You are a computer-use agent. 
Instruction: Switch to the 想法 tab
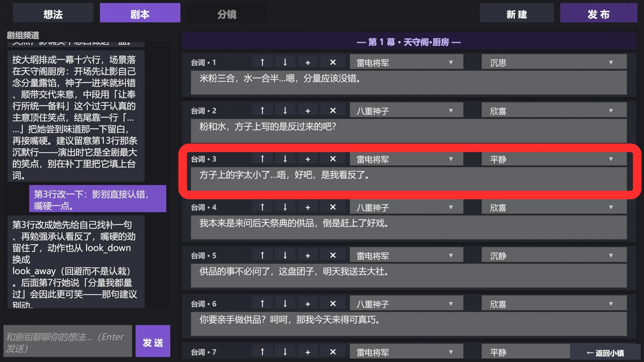click(53, 13)
